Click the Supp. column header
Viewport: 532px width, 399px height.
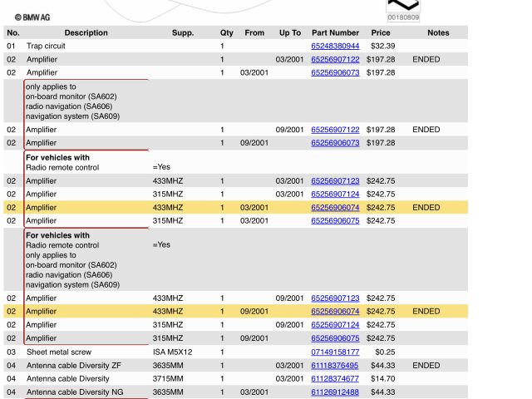tap(182, 32)
